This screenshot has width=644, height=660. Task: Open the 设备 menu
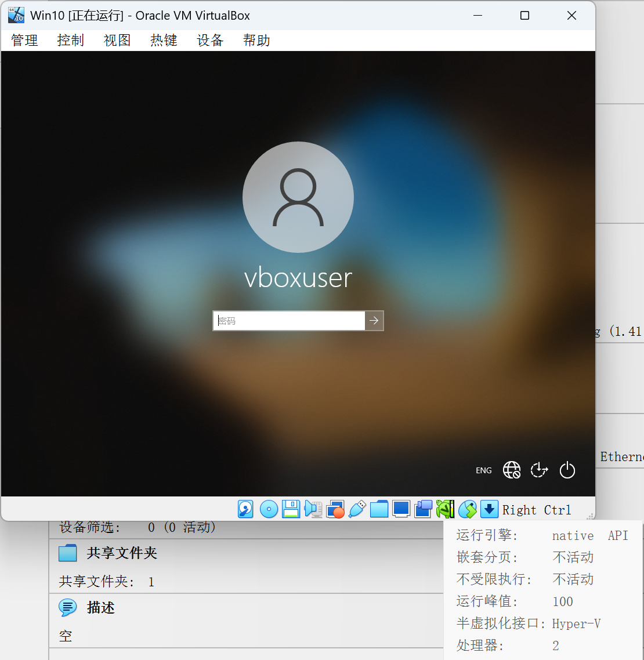[209, 40]
